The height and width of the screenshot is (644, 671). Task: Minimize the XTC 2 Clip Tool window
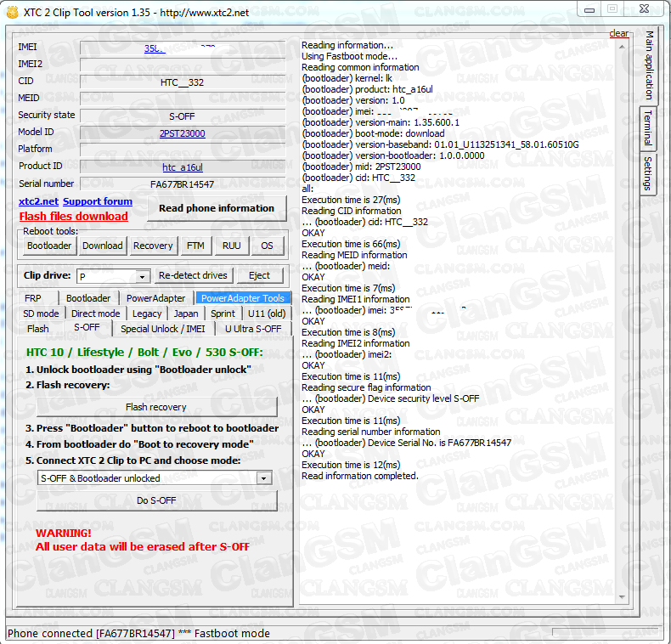[589, 9]
